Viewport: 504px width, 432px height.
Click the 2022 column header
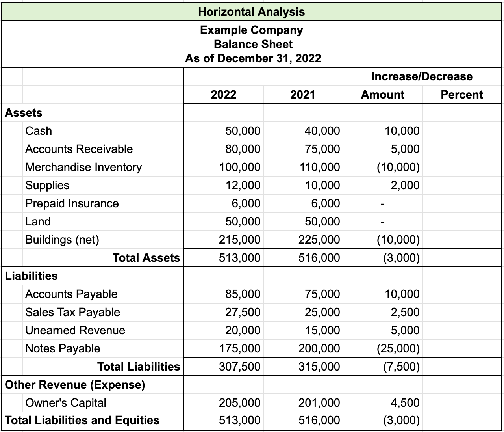(224, 95)
